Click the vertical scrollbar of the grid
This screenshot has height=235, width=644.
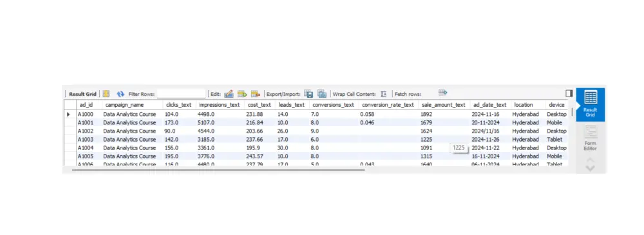[x=572, y=112]
